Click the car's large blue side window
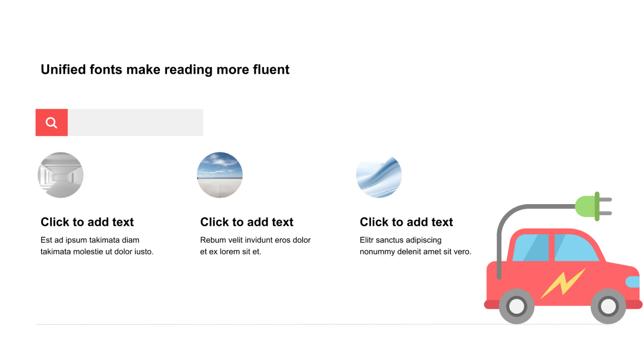The image size is (644, 362). tap(576, 248)
